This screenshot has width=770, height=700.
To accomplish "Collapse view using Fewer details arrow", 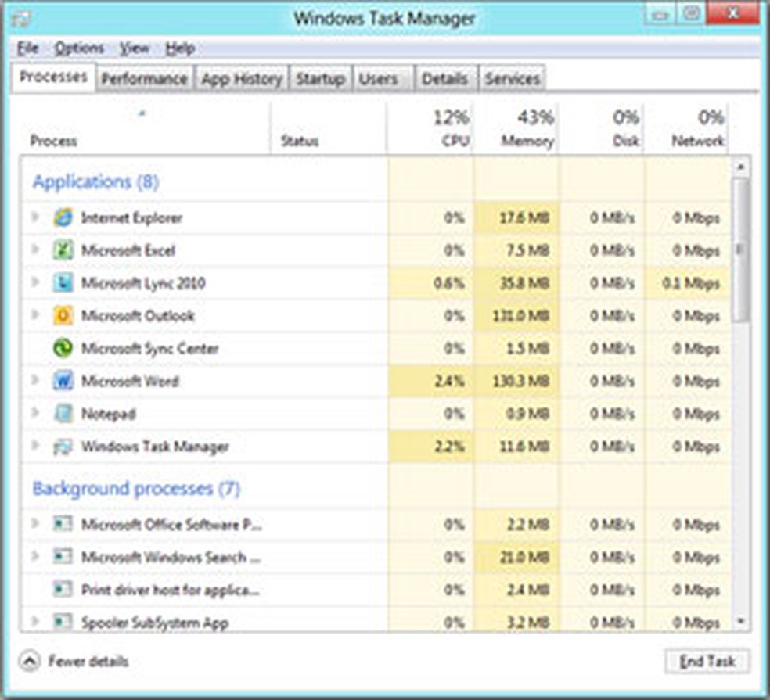I will pos(29,662).
